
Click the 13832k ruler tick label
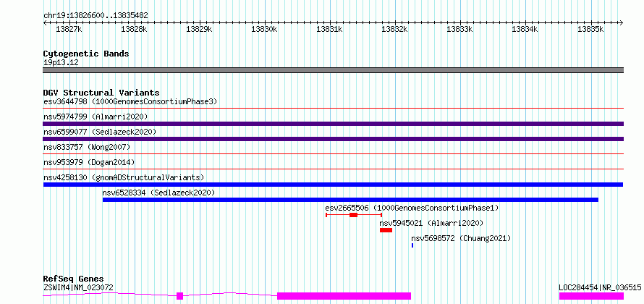pos(394,29)
